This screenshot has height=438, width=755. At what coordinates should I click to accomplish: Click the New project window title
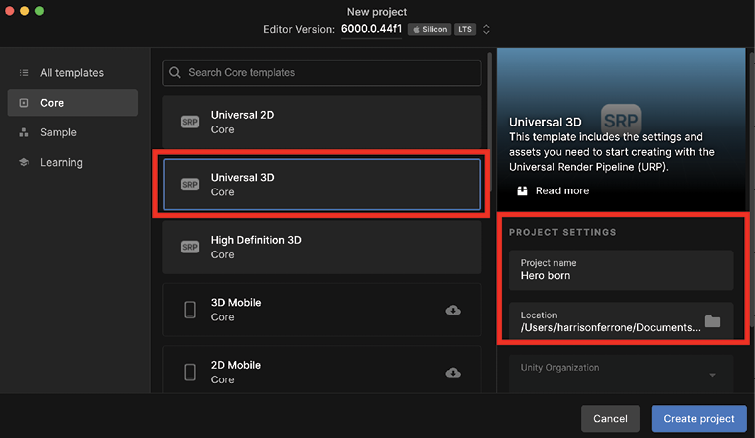coord(377,12)
